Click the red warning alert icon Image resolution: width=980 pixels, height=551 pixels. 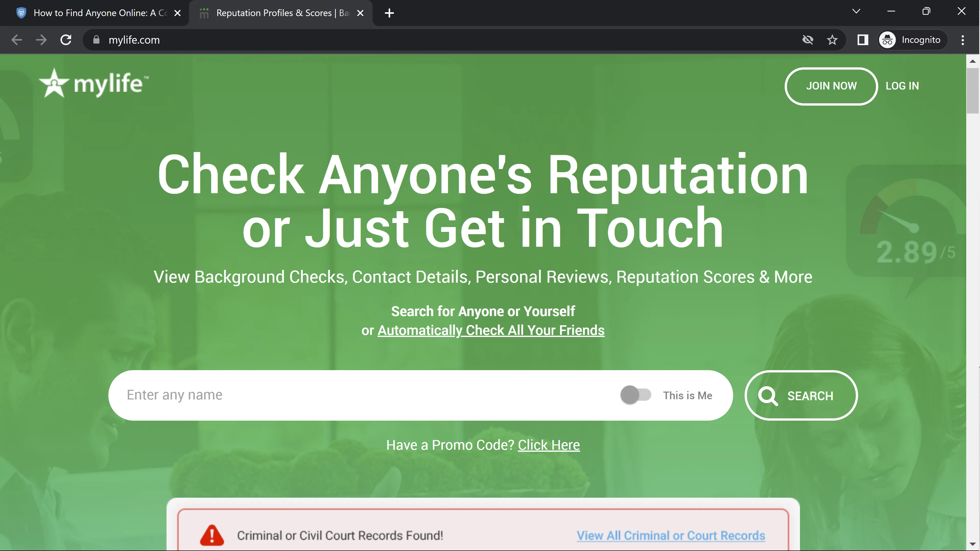point(212,535)
